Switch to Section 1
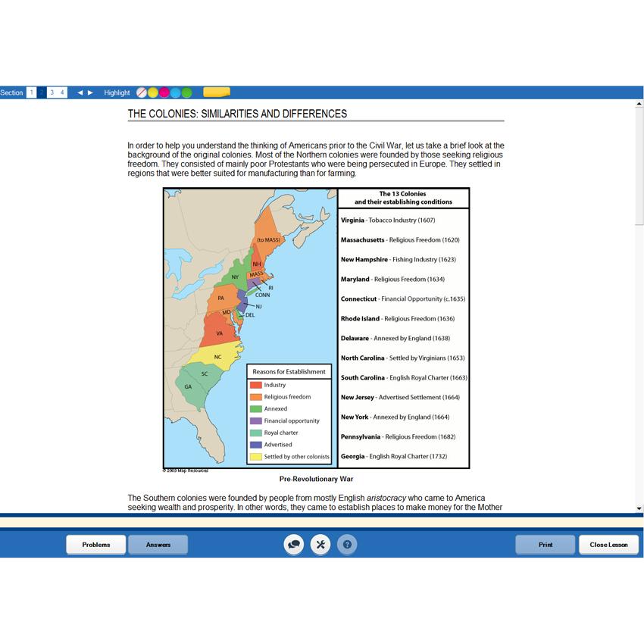Viewport: 644px width, 644px height. (31, 92)
